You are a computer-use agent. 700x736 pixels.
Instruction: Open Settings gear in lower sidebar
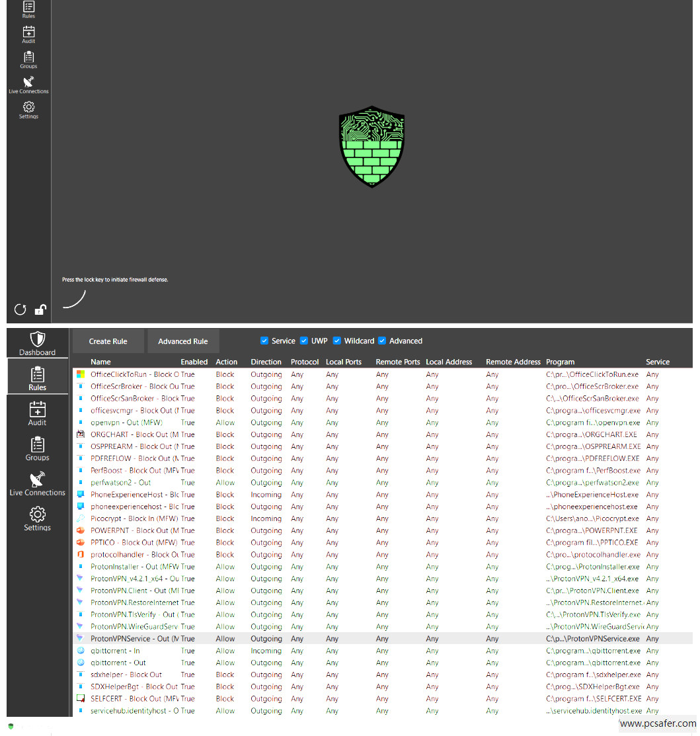pyautogui.click(x=38, y=519)
